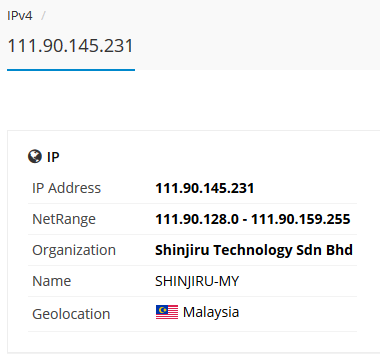Click the Malaysia geolocation text
380x360 pixels.
click(211, 313)
